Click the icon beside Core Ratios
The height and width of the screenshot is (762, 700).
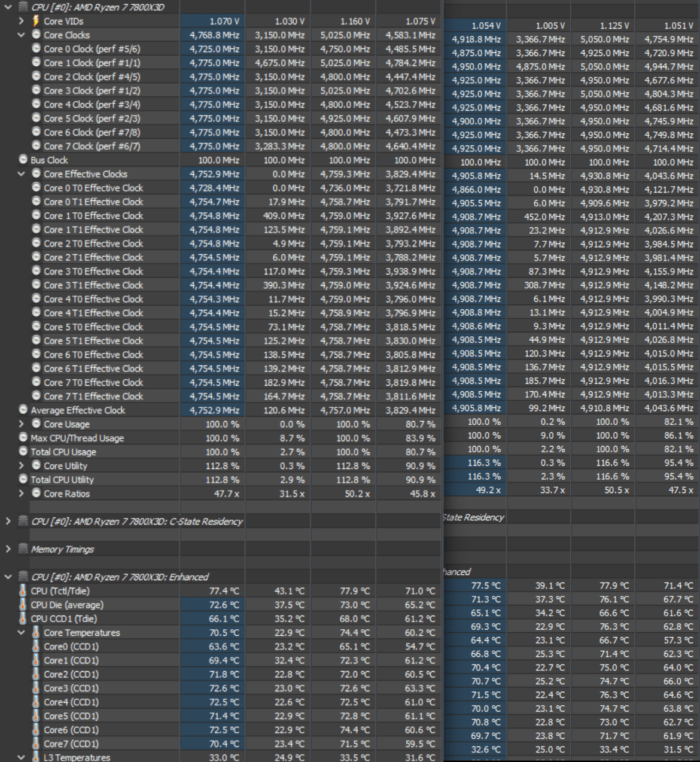click(36, 493)
